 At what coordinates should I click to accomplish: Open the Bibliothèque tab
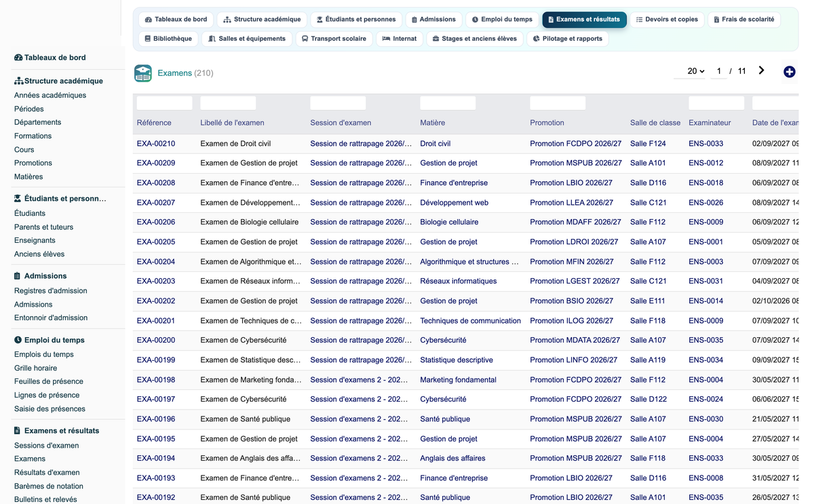click(x=168, y=39)
